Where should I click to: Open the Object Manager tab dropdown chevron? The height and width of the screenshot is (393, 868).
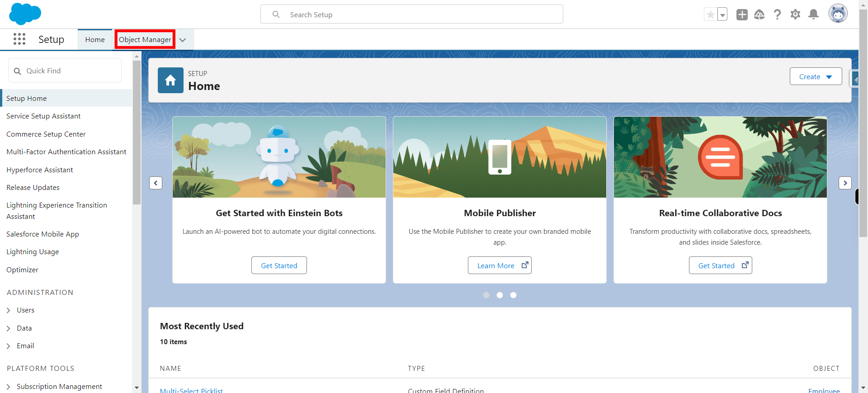pyautogui.click(x=183, y=40)
